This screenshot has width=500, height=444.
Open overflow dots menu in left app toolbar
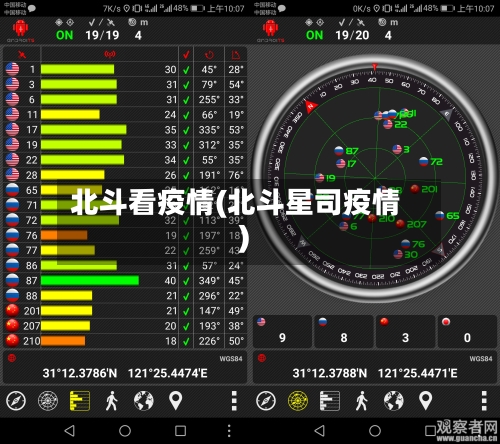point(234,401)
